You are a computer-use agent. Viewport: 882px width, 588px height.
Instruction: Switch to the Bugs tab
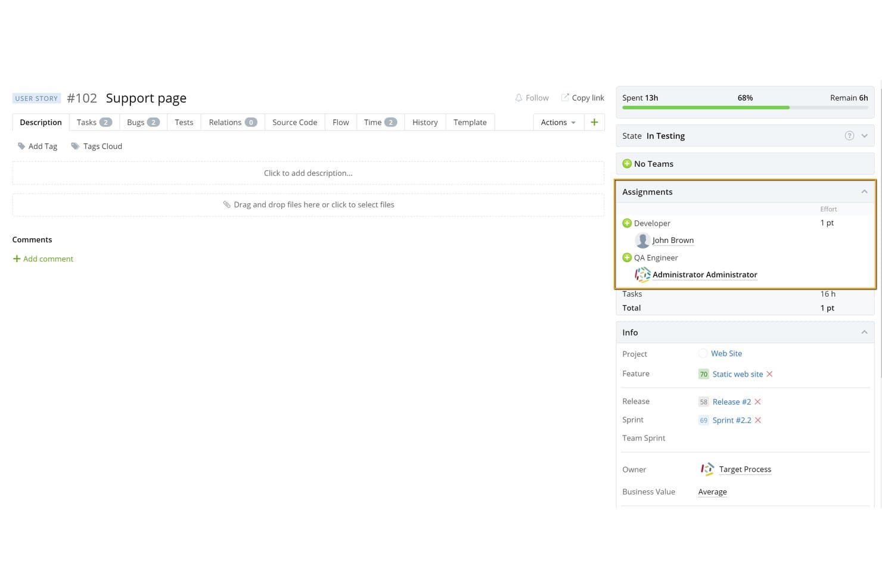(143, 122)
